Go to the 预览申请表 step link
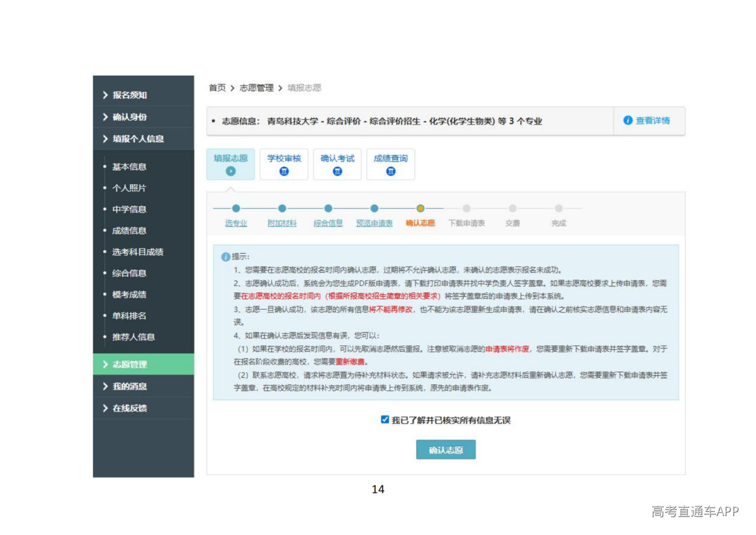 pos(374,223)
